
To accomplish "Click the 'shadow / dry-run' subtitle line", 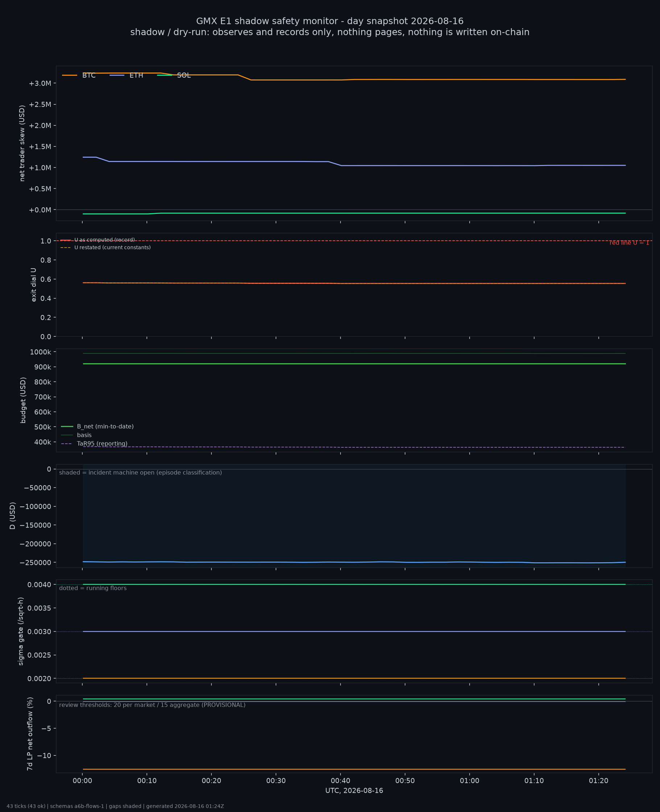I will point(330,32).
